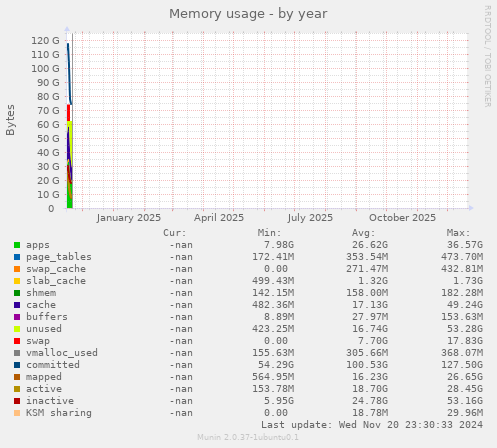
Task: Select the 'committed' legend label
Action: (x=53, y=365)
